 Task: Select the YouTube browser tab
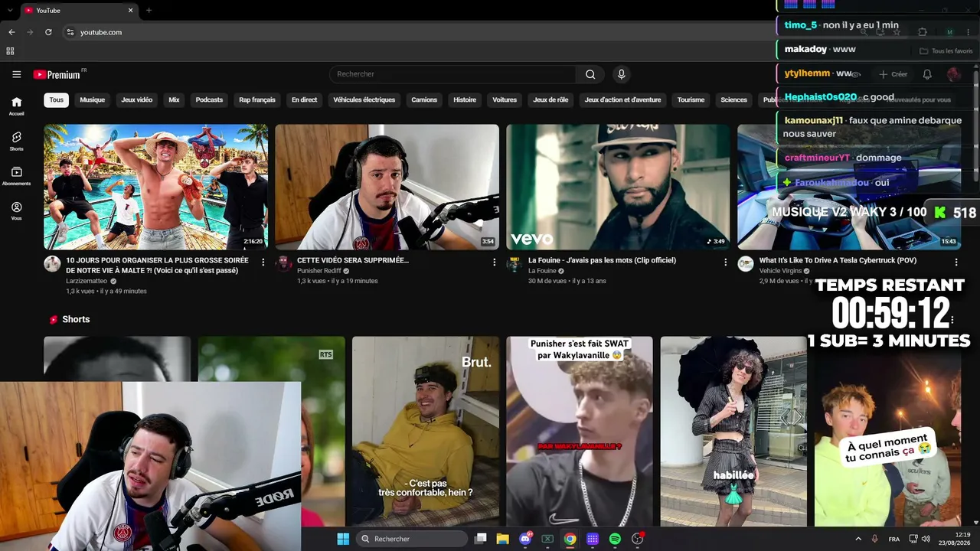click(79, 11)
